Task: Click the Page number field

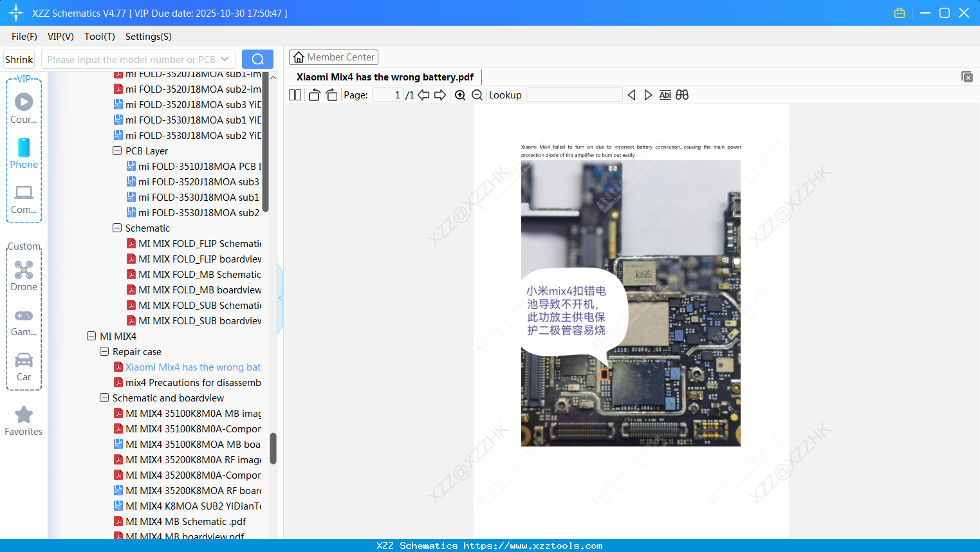Action: click(x=387, y=95)
